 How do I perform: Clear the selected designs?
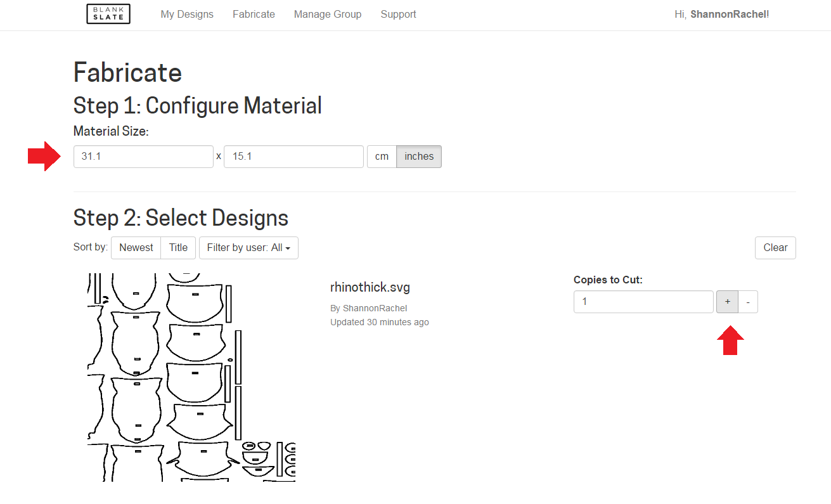775,247
